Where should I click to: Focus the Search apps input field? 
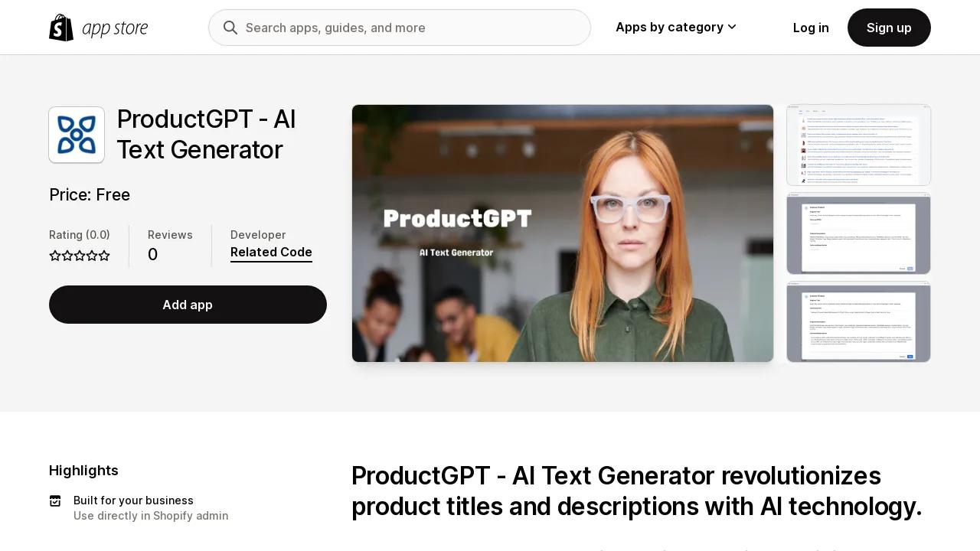[x=400, y=28]
